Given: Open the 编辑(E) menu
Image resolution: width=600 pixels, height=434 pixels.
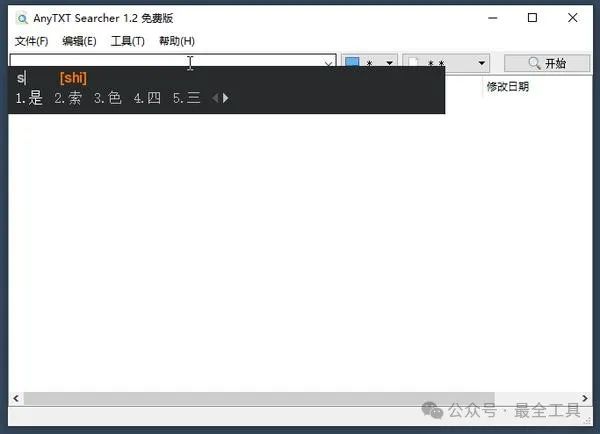Looking at the screenshot, I should (x=79, y=41).
